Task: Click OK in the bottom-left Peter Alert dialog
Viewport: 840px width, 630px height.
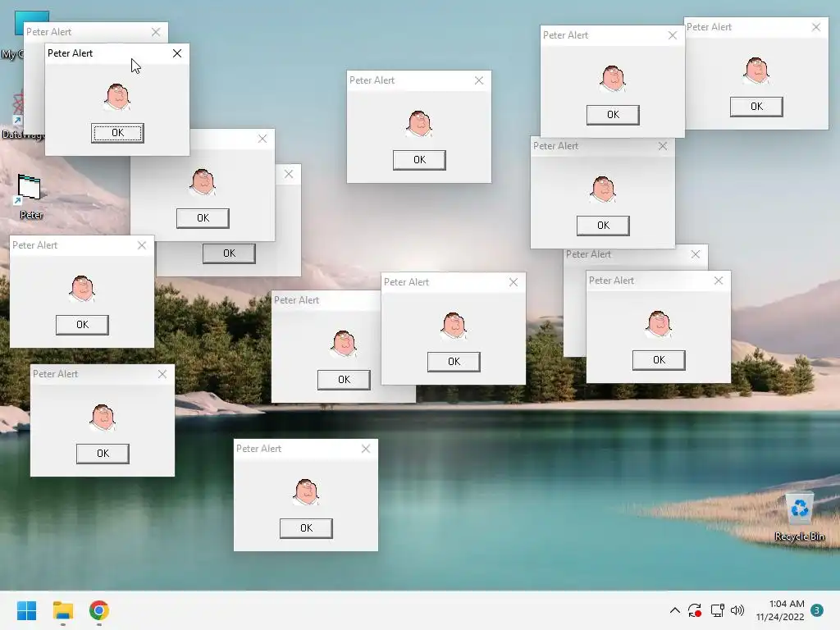Action: [103, 454]
